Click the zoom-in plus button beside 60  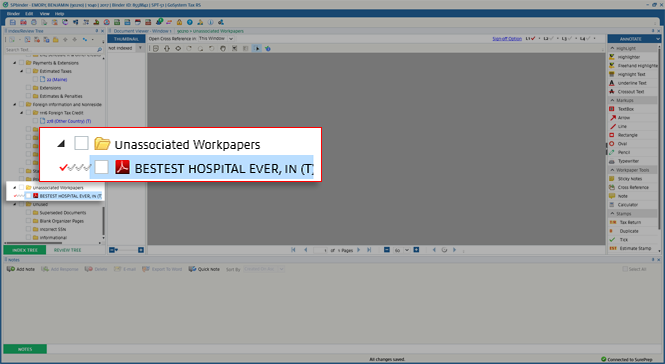[416, 250]
